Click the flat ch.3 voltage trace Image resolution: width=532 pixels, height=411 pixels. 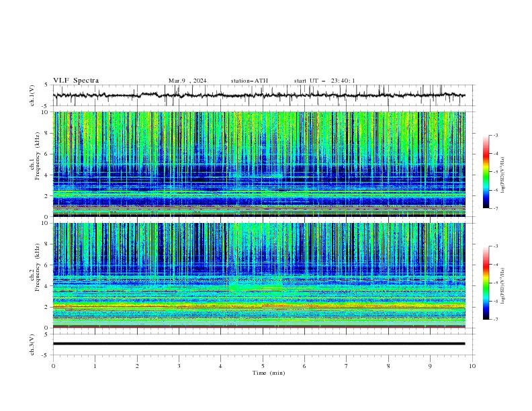[259, 344]
